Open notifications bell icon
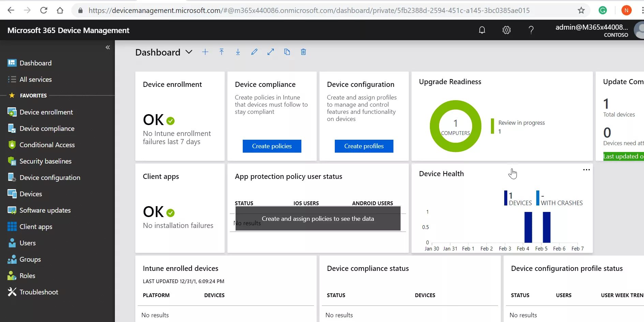The width and height of the screenshot is (644, 322). pyautogui.click(x=482, y=30)
